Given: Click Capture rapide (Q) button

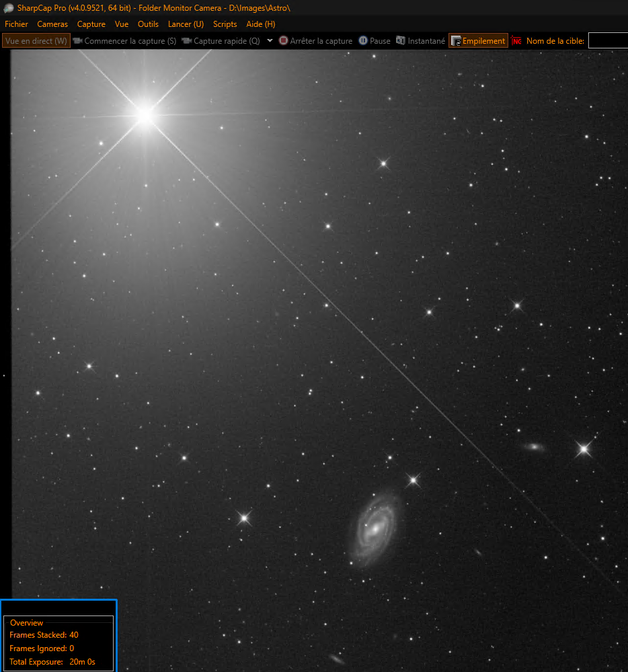Looking at the screenshot, I should 221,41.
